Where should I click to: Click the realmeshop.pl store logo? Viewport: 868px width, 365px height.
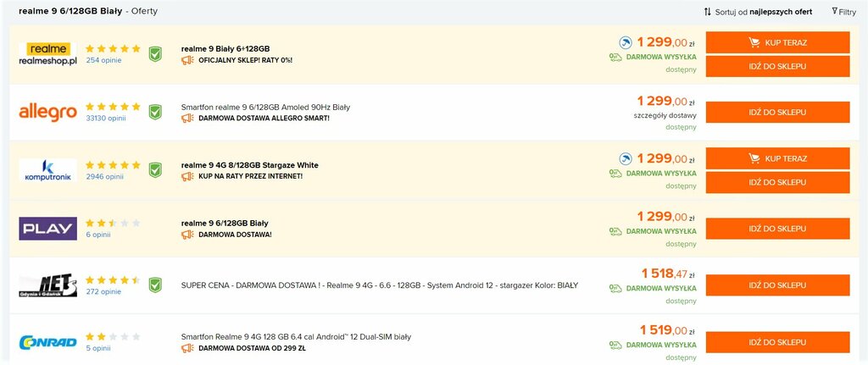[x=47, y=54]
